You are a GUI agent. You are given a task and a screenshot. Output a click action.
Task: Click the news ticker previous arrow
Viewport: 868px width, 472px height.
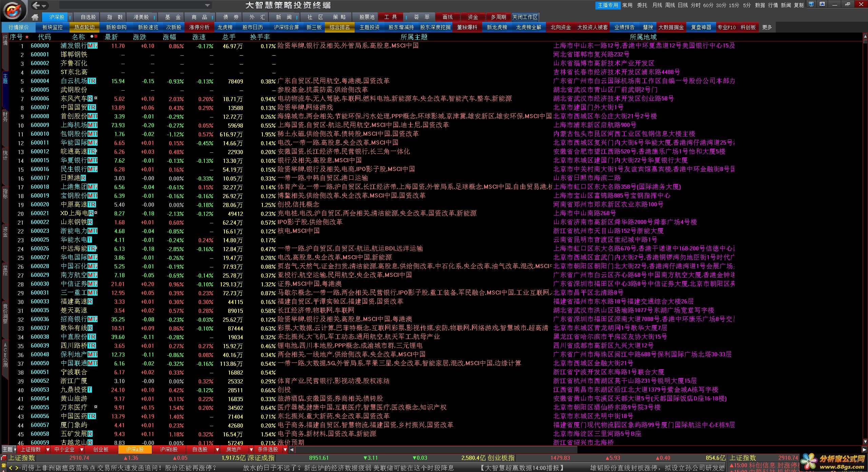click(11, 468)
